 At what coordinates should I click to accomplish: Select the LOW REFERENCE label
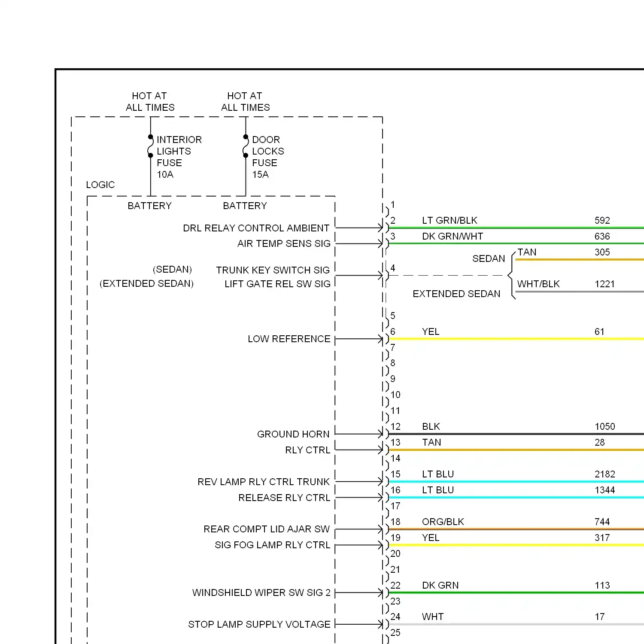pyautogui.click(x=289, y=339)
